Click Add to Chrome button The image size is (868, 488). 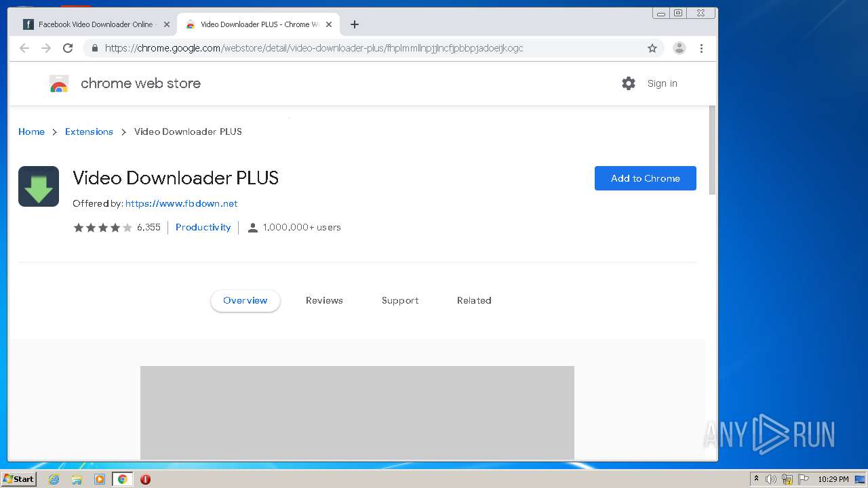646,178
